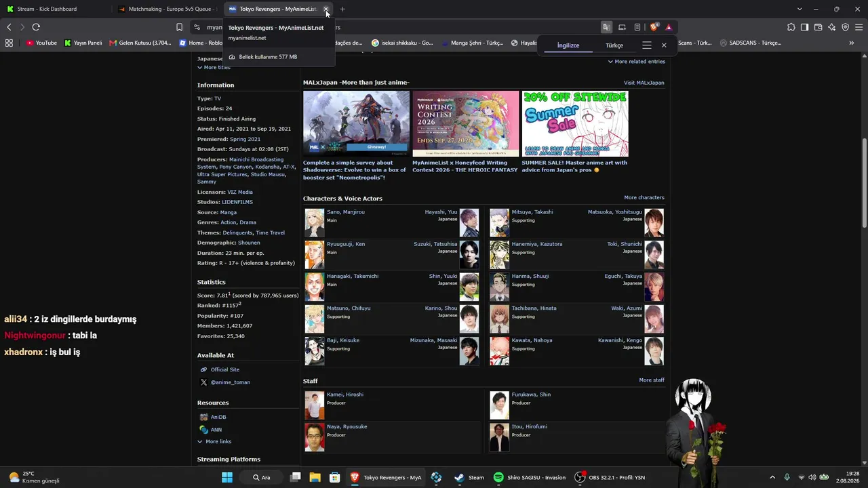Open the Brave Wallet icon
This screenshot has width=868, height=488.
tap(818, 27)
